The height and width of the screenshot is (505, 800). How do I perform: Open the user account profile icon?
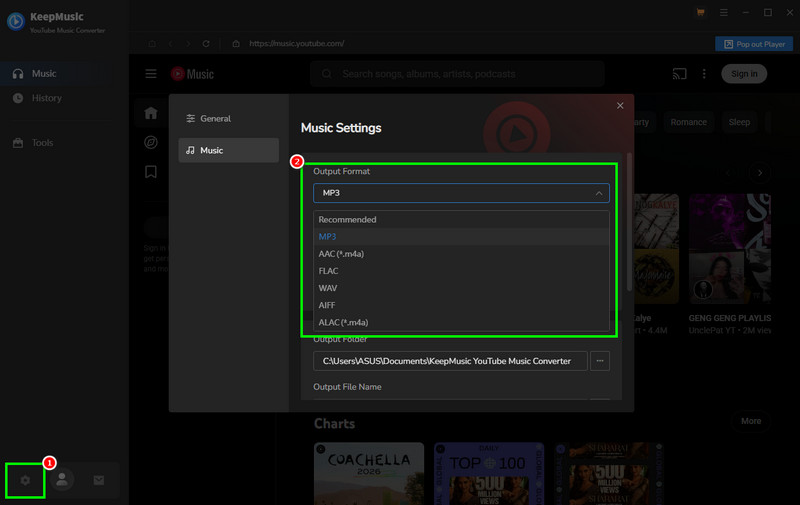[x=62, y=479]
